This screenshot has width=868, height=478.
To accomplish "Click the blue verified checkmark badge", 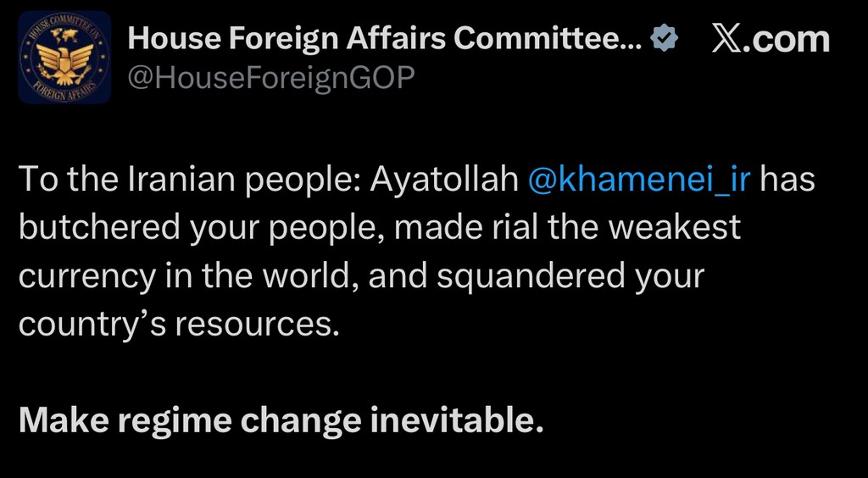I will point(664,38).
